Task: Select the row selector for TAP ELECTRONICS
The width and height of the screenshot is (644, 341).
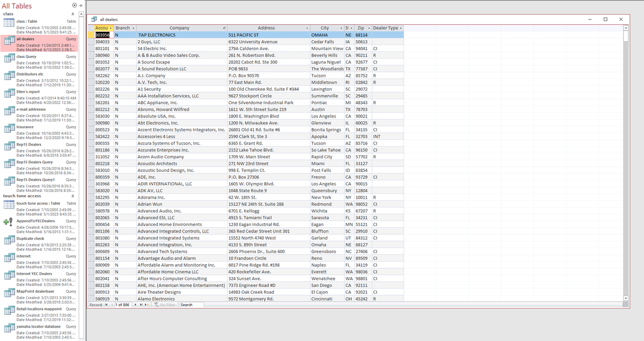Action: point(90,34)
